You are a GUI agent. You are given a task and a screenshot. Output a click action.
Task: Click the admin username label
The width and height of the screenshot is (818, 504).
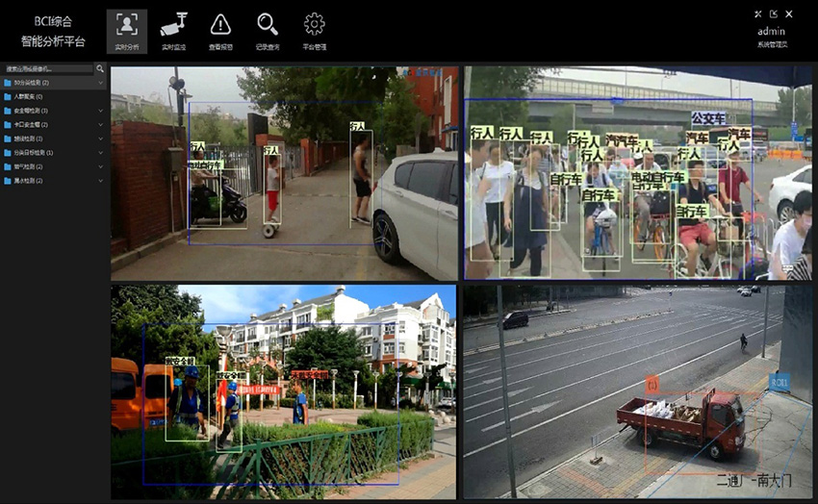click(x=772, y=31)
